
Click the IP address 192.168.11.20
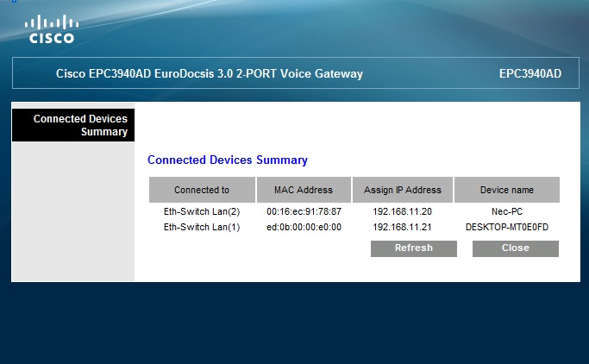point(402,211)
